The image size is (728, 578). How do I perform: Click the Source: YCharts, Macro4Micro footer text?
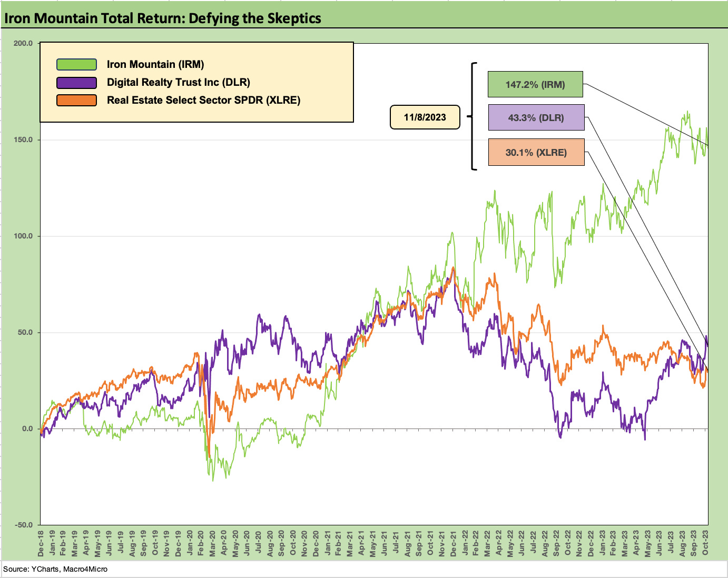coord(55,569)
